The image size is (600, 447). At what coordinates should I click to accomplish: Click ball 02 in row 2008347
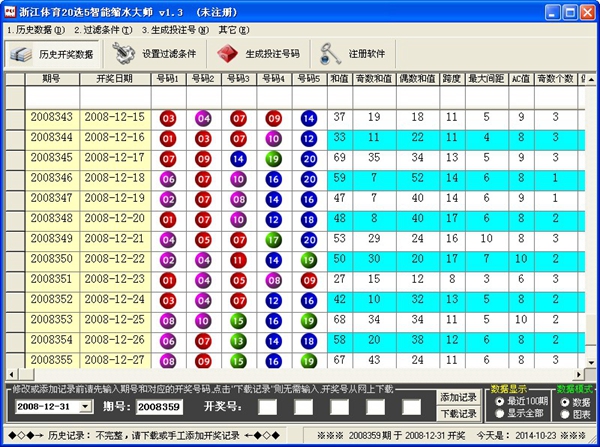pos(168,199)
